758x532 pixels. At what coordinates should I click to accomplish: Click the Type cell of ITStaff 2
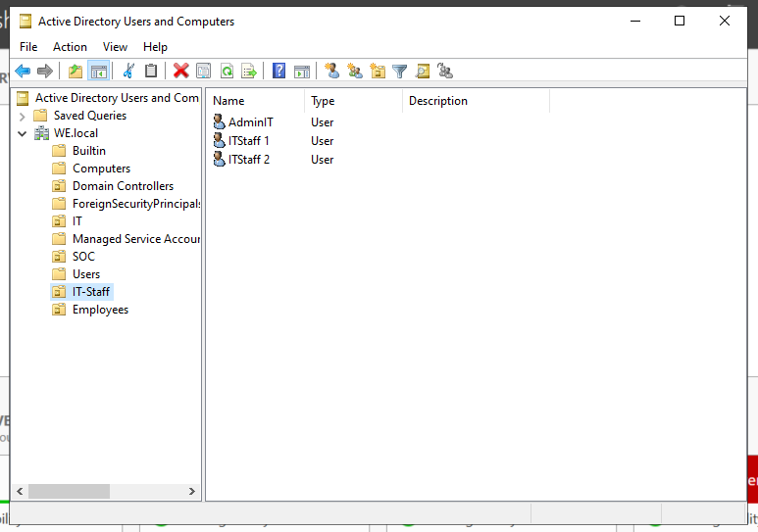tap(322, 160)
